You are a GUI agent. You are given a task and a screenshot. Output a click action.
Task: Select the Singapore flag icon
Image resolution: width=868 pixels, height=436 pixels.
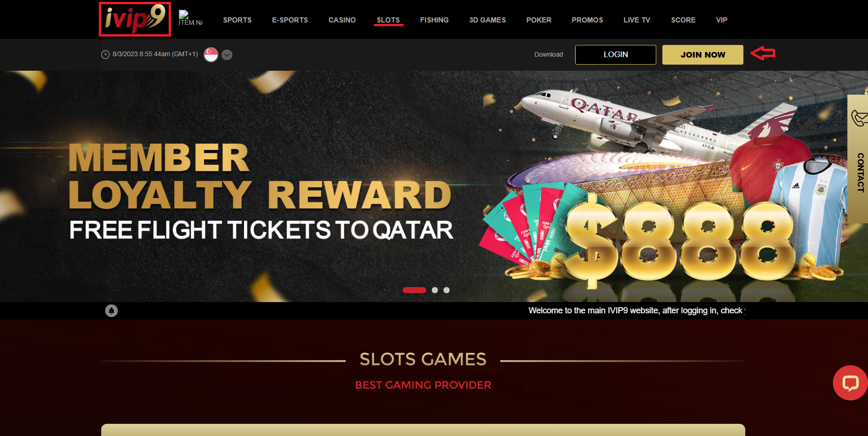click(x=211, y=55)
